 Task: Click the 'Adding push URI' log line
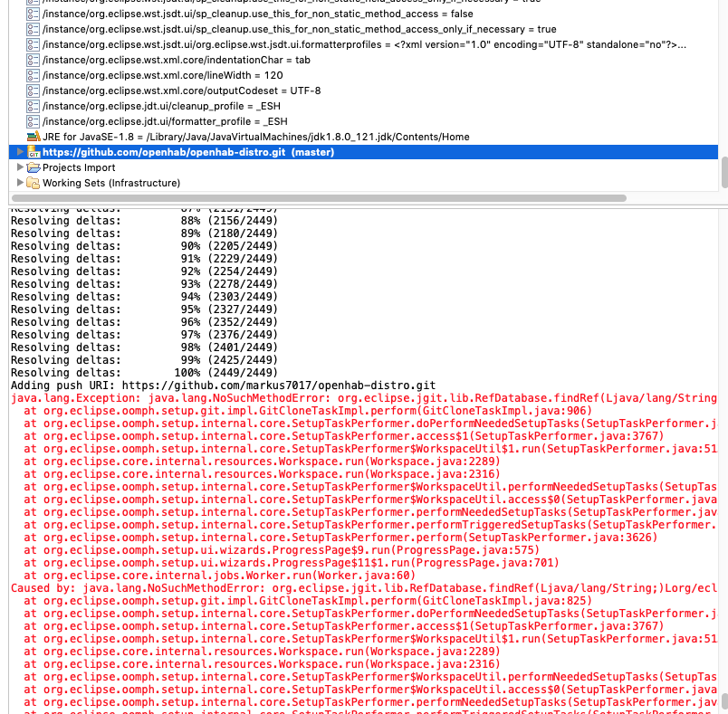(224, 386)
